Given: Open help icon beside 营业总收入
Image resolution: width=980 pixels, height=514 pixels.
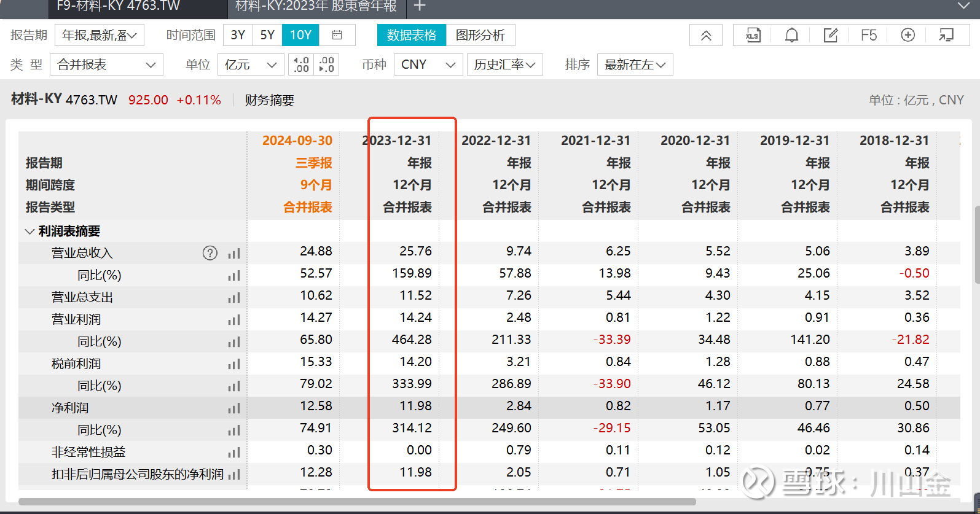Looking at the screenshot, I should click(x=210, y=253).
